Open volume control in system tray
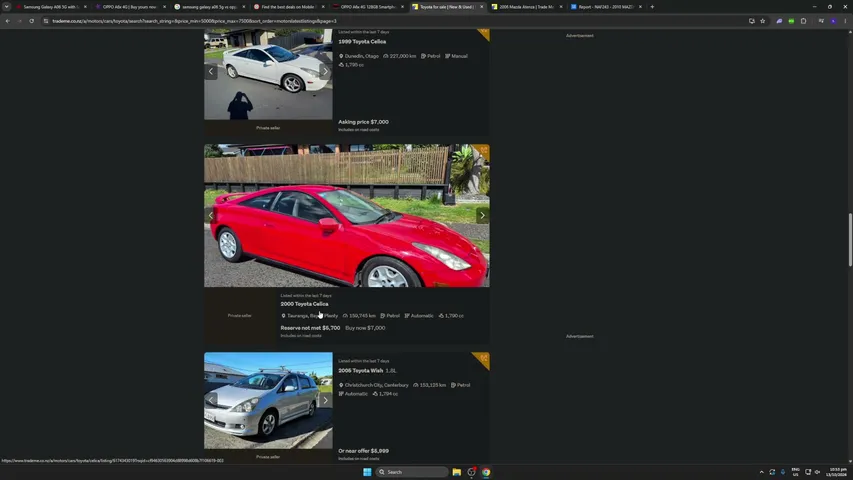853x480 pixels. click(817, 472)
